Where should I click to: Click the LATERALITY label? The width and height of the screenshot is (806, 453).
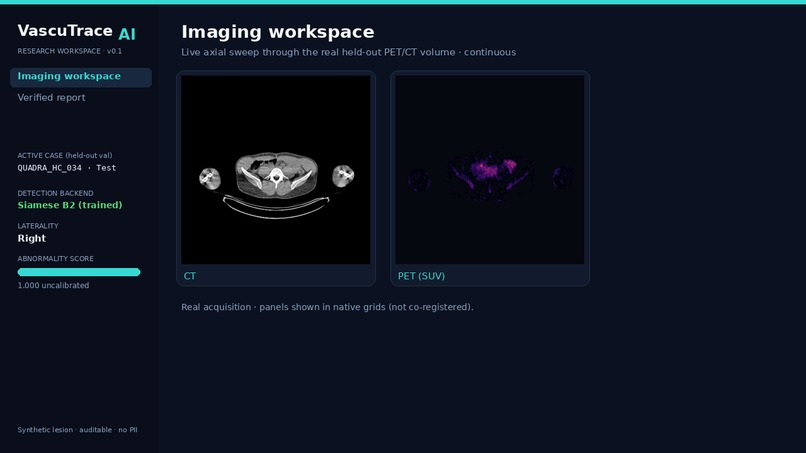click(x=38, y=226)
